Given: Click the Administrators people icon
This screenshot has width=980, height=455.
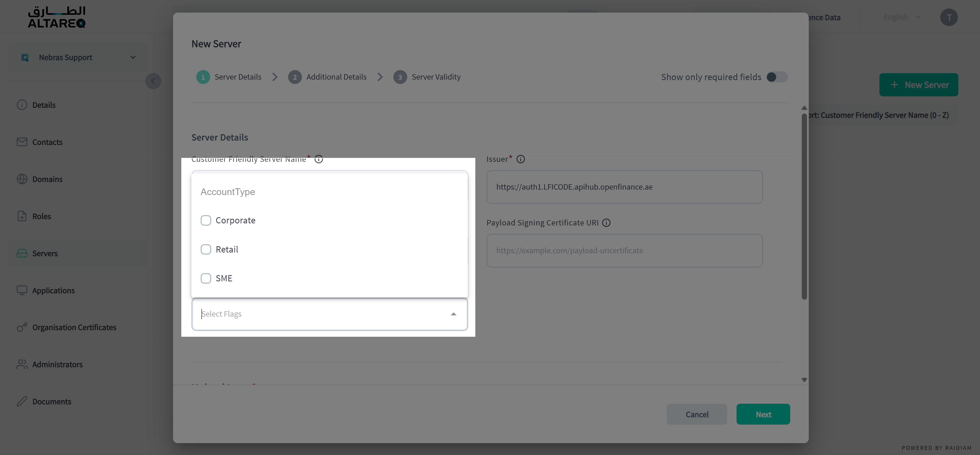Looking at the screenshot, I should click(22, 364).
